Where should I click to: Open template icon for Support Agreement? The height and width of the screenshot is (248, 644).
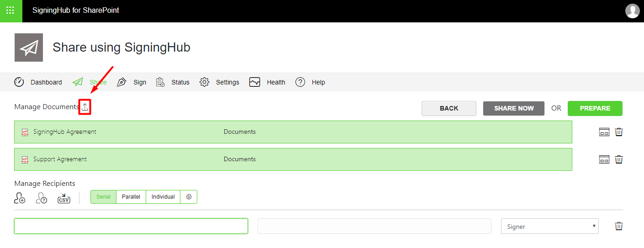(x=604, y=159)
